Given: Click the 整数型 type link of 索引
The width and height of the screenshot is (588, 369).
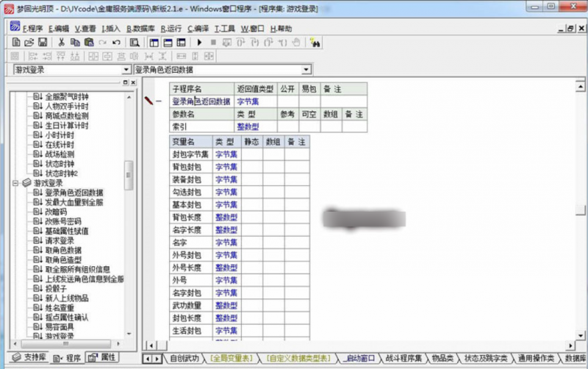Looking at the screenshot, I should [248, 126].
